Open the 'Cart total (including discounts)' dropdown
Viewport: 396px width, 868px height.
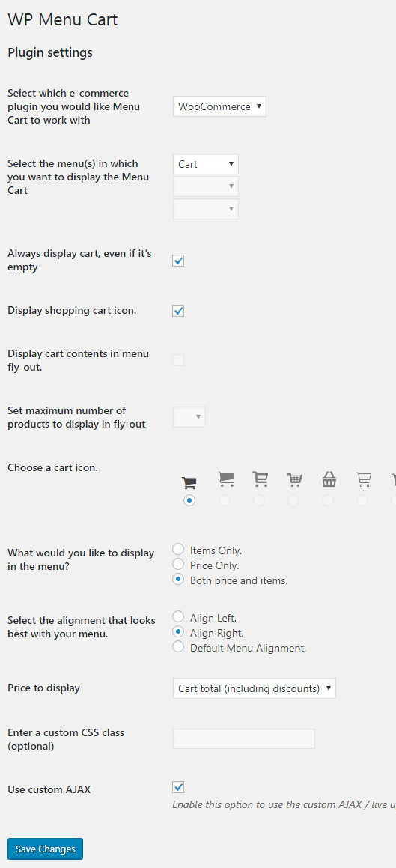[255, 688]
